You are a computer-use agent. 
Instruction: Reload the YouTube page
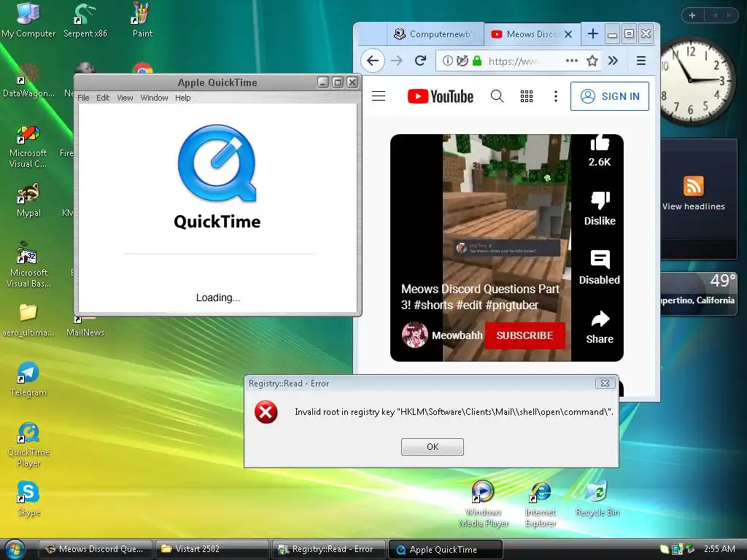tap(420, 61)
